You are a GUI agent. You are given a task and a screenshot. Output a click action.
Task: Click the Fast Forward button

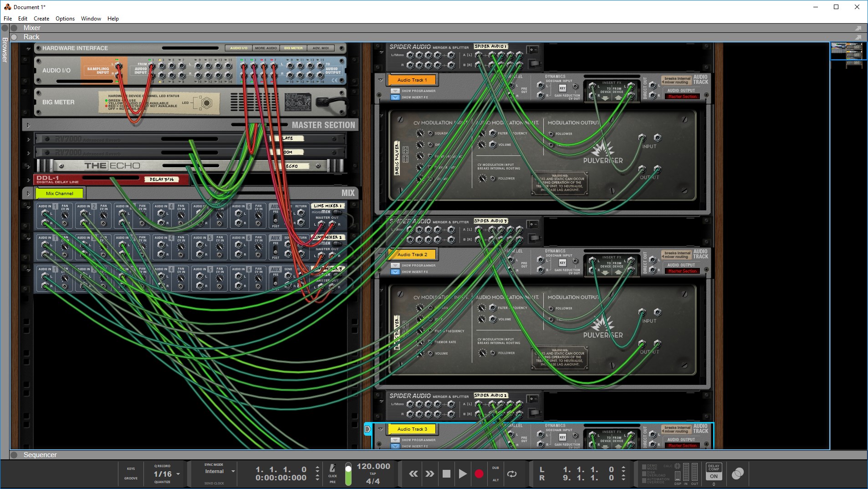(x=430, y=474)
